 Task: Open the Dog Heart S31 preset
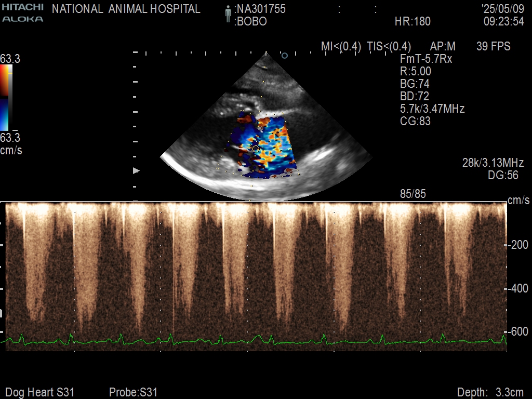(39, 392)
